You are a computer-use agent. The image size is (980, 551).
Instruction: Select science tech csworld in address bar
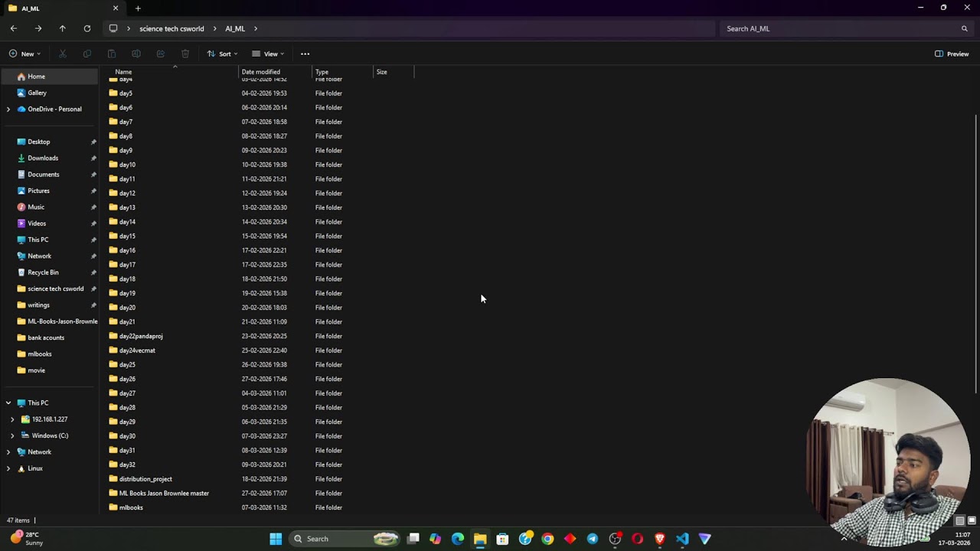(x=171, y=28)
